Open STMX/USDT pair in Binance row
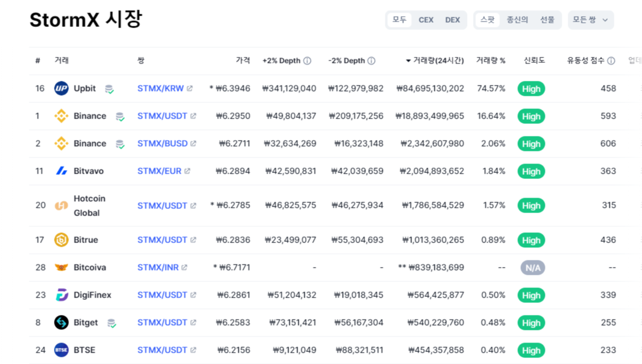Screen dimensions: 642x364 click(x=162, y=116)
